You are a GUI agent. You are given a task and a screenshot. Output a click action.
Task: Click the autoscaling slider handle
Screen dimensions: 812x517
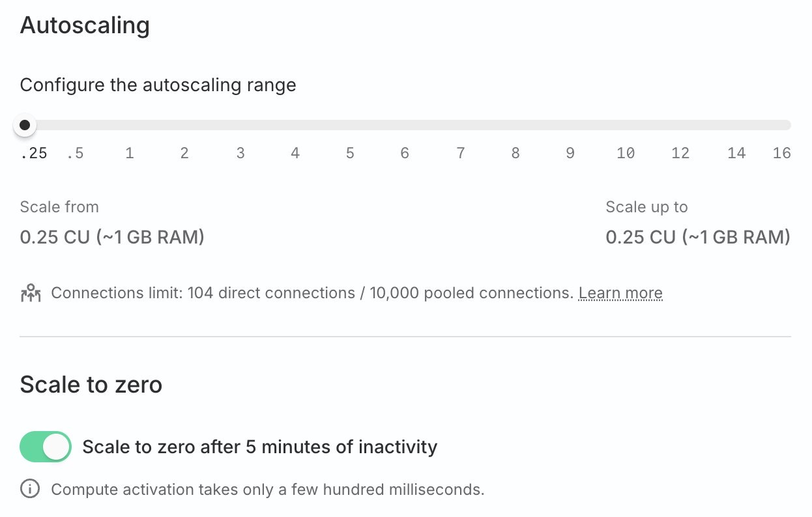coord(25,125)
